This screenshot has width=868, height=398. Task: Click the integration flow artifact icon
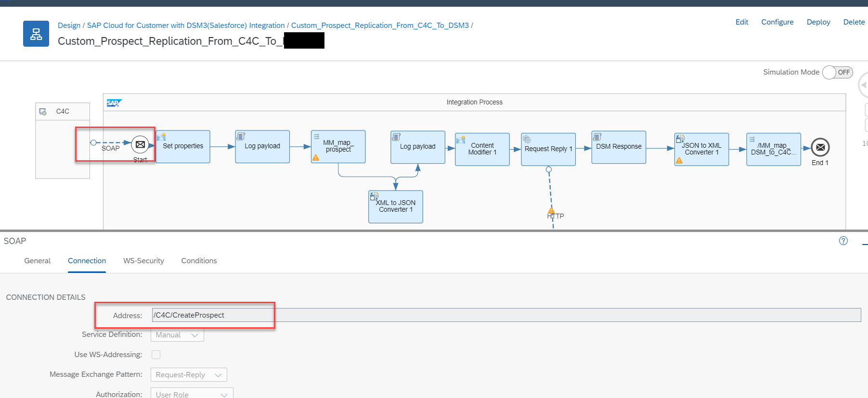click(x=36, y=34)
